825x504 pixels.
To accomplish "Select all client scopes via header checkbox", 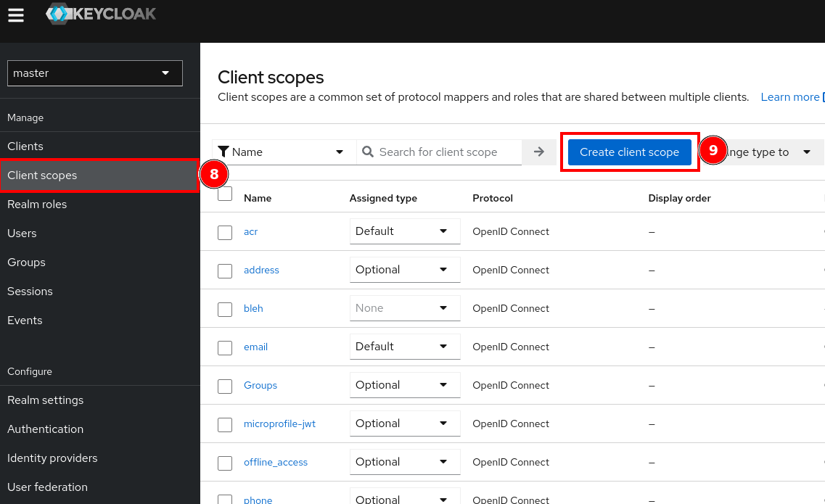I will coord(224,194).
